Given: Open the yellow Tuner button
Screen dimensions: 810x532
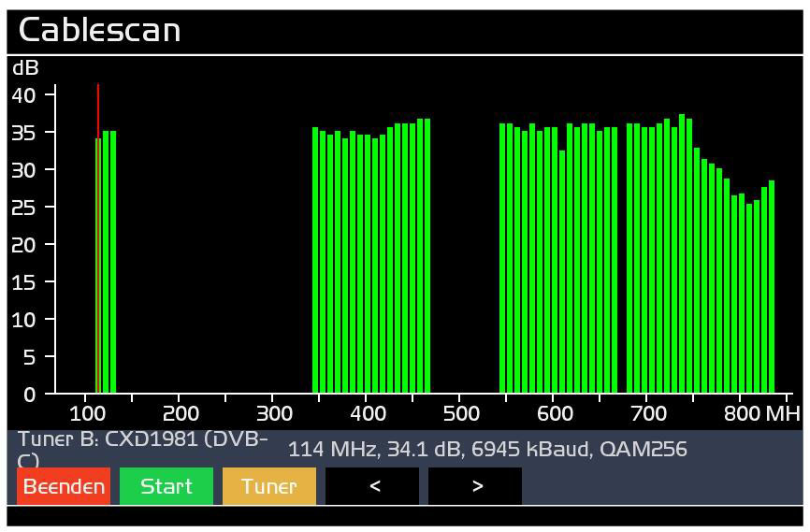Looking at the screenshot, I should click(x=268, y=486).
